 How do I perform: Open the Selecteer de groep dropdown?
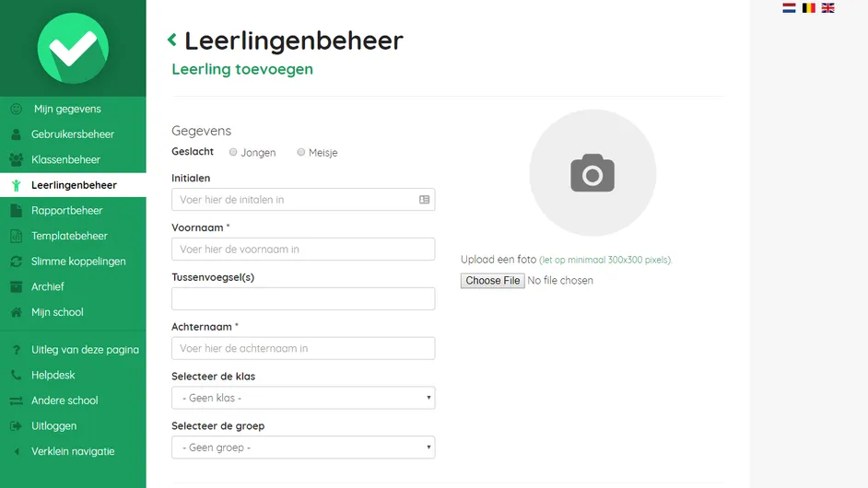303,447
